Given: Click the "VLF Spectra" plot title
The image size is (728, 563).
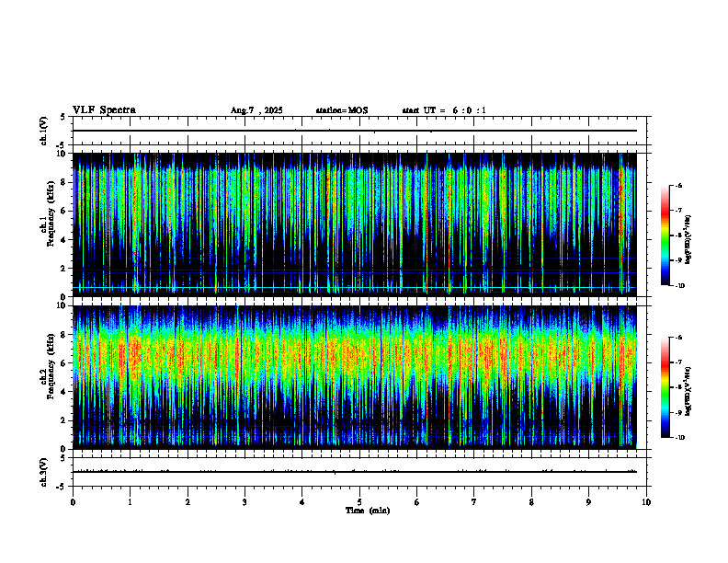Looking at the screenshot, I should click(104, 110).
